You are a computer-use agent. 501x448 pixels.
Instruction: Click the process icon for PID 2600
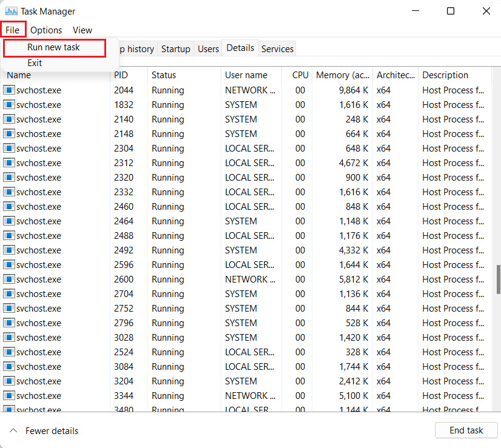point(9,279)
